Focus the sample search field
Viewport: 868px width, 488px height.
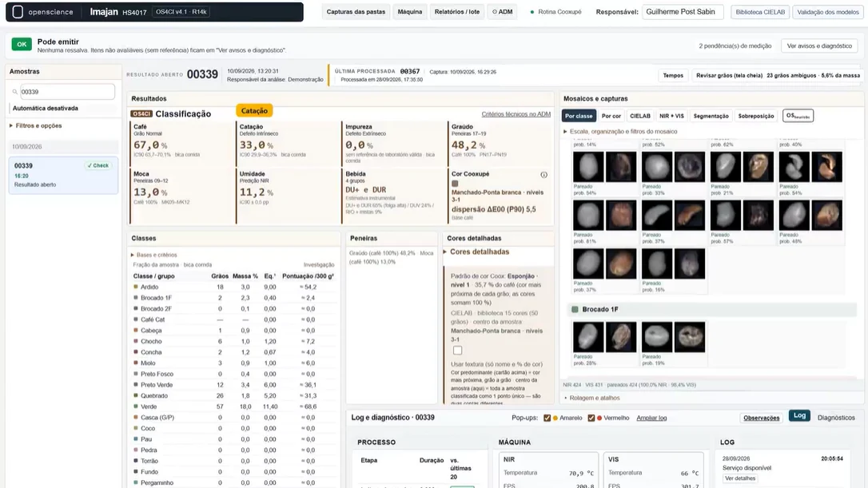point(67,92)
